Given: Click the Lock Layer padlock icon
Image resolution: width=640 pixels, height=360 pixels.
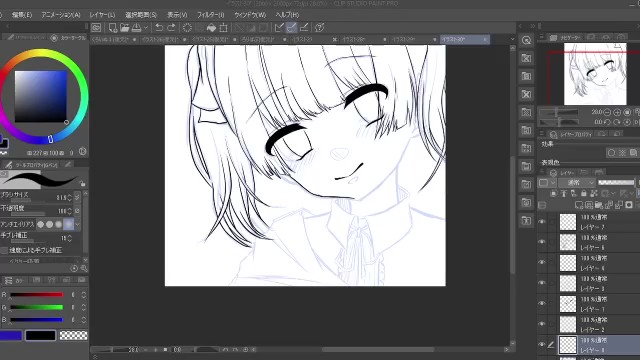Looking at the screenshot, I should coord(584,193).
